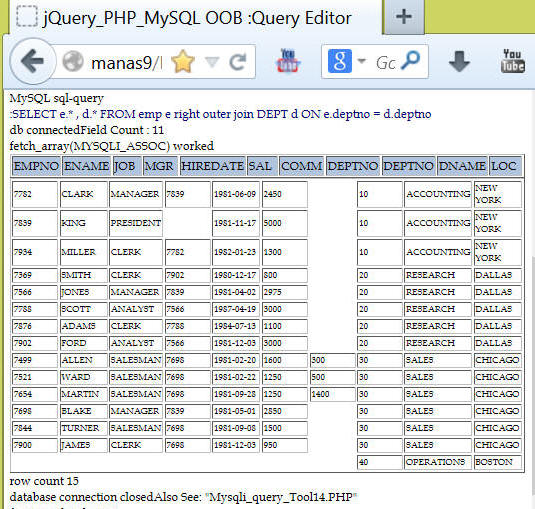Select the jQuery_PHP_MySQL Query Editor tab
This screenshot has height=509, width=535.
tap(195, 18)
